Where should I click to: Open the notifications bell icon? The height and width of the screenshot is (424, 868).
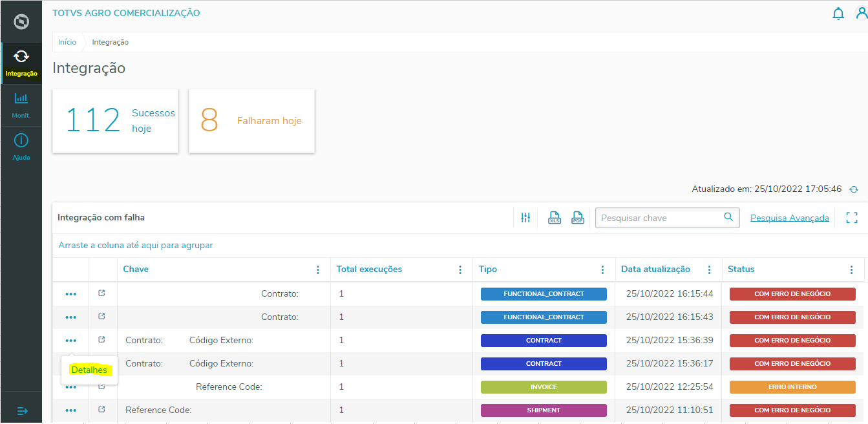point(838,14)
